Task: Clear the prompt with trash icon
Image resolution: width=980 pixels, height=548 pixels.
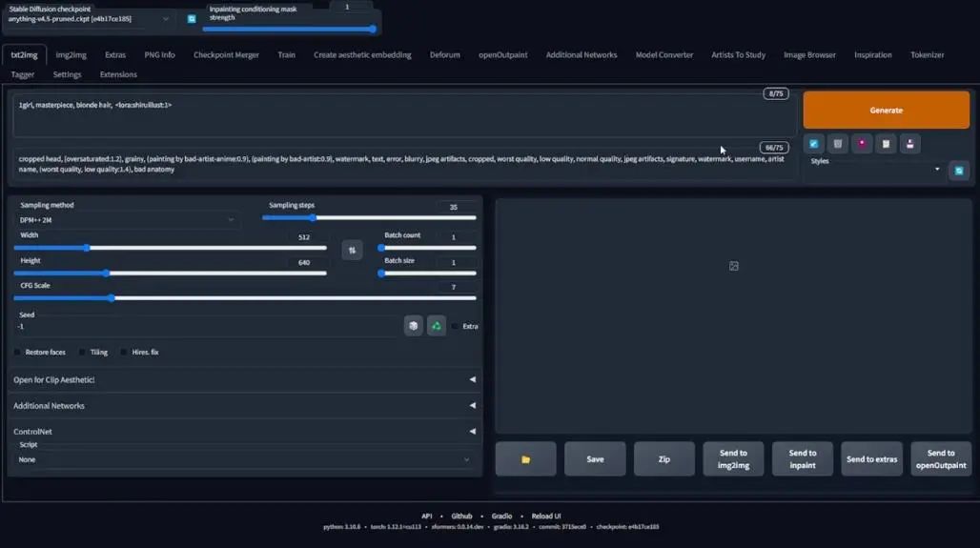Action: click(x=838, y=144)
